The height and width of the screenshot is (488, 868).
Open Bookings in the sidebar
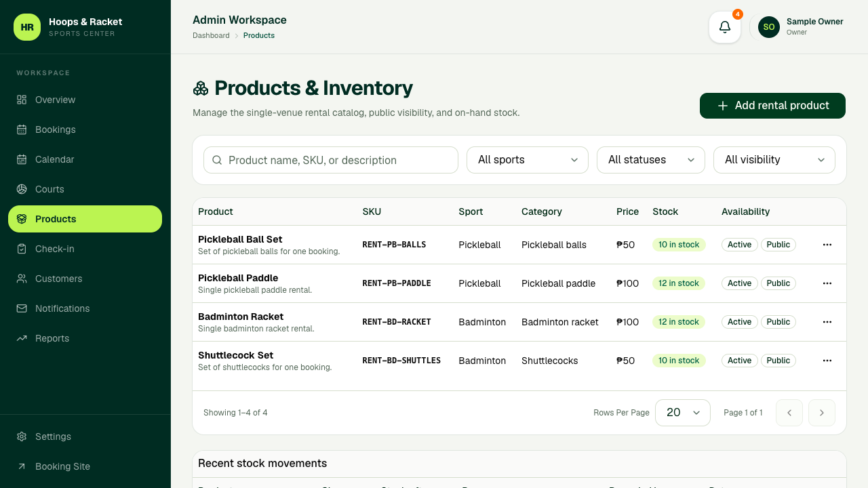pyautogui.click(x=85, y=129)
